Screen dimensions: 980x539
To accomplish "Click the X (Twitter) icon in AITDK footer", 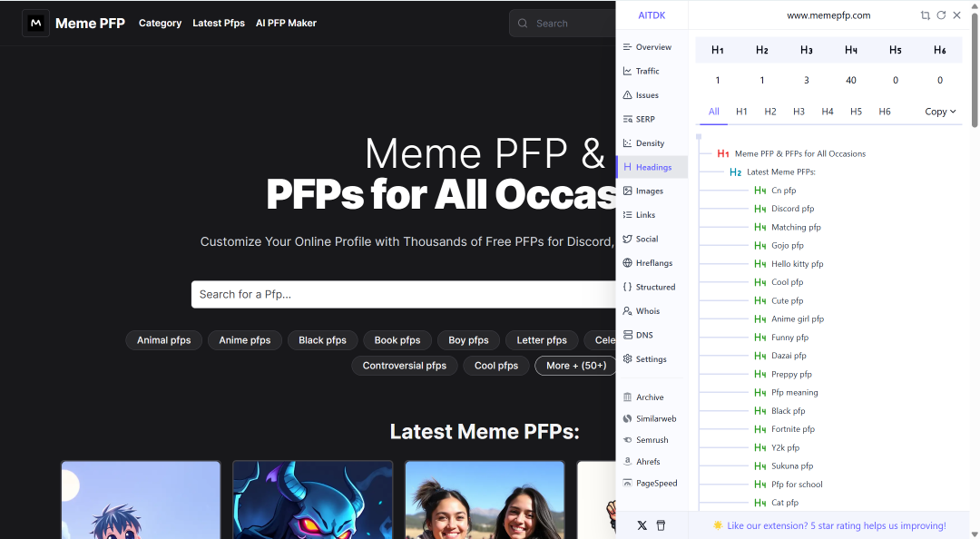I will click(642, 525).
